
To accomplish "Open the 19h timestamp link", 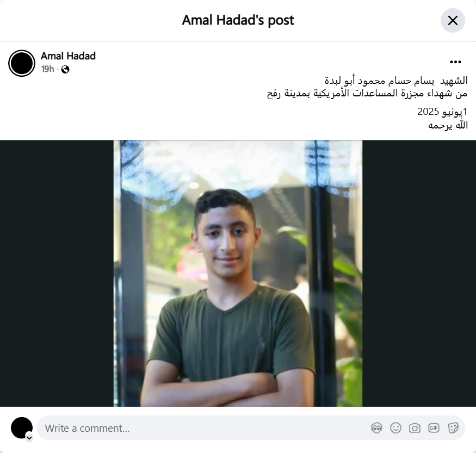I will coord(48,69).
